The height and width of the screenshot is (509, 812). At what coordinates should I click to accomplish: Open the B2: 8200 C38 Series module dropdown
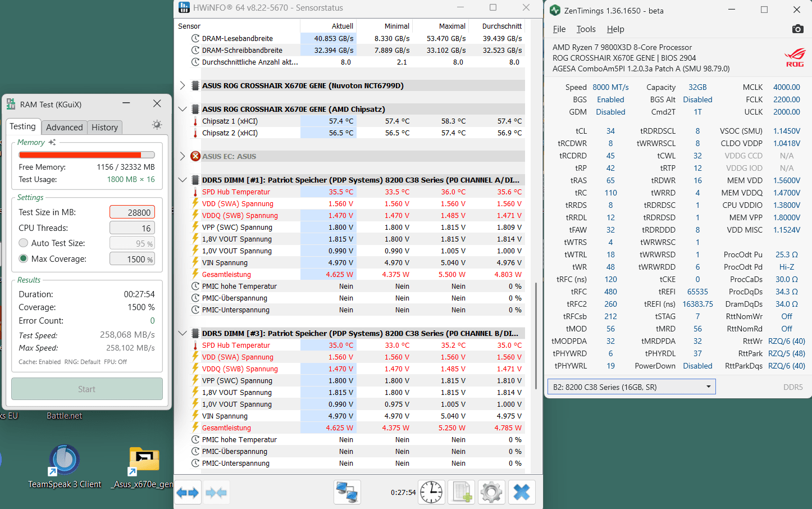click(632, 387)
